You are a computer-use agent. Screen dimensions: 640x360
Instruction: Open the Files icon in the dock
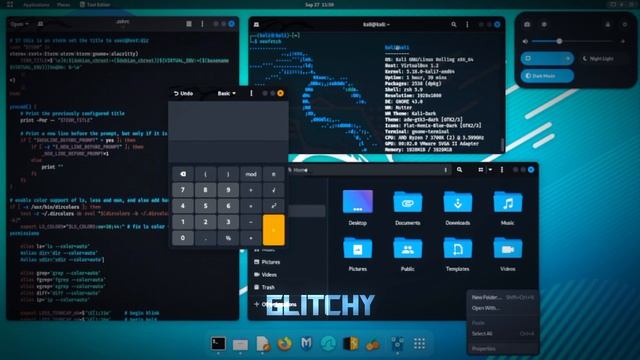(240, 344)
